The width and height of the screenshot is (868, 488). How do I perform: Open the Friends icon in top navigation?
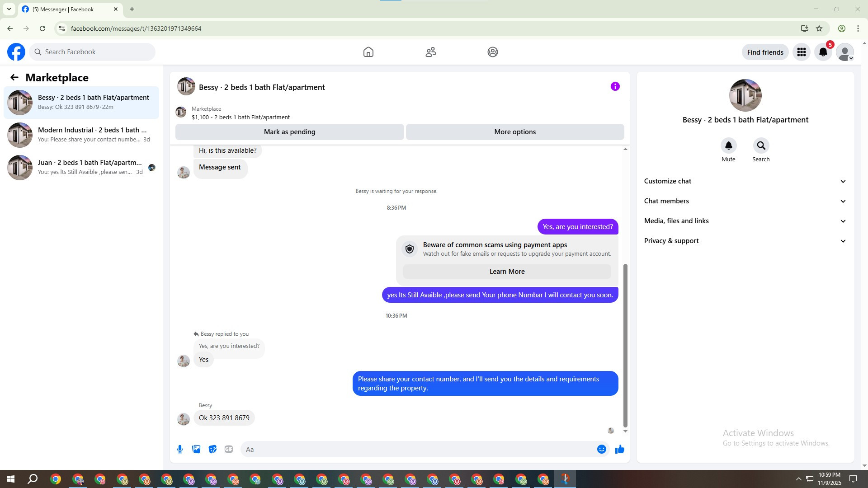(431, 52)
